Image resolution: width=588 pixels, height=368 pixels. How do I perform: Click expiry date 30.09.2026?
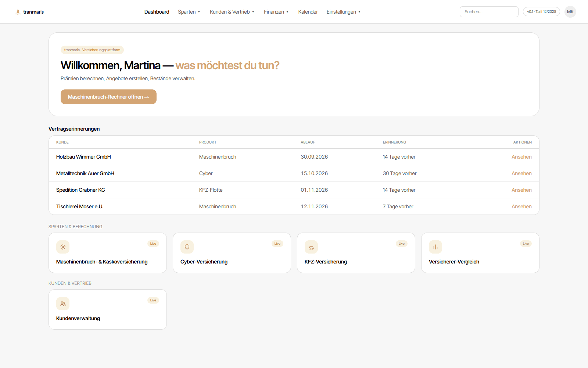click(x=314, y=157)
